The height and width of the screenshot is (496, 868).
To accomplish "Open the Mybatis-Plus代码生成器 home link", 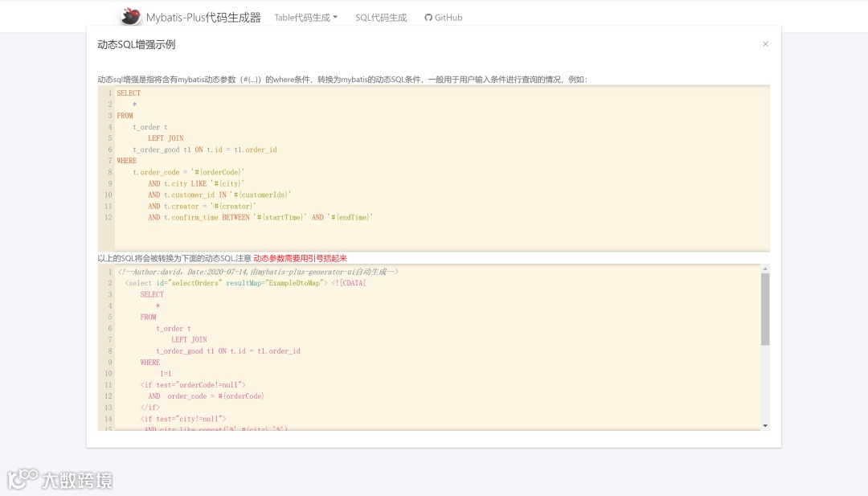I will [203, 17].
